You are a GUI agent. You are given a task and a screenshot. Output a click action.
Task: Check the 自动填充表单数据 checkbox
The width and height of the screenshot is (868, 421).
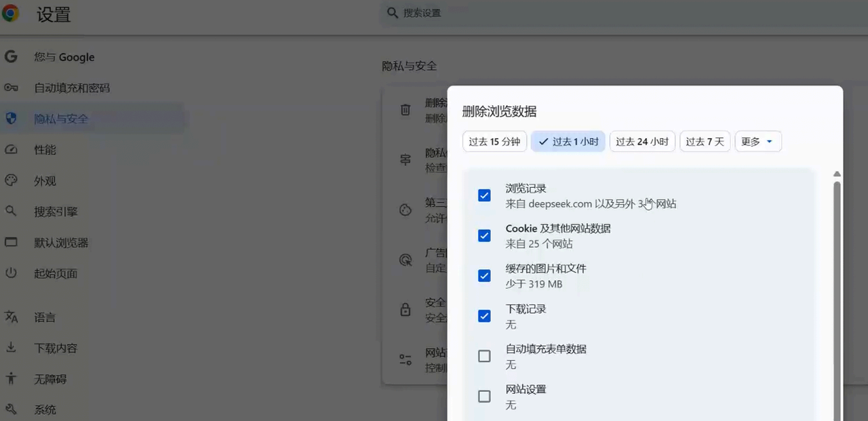click(x=484, y=356)
